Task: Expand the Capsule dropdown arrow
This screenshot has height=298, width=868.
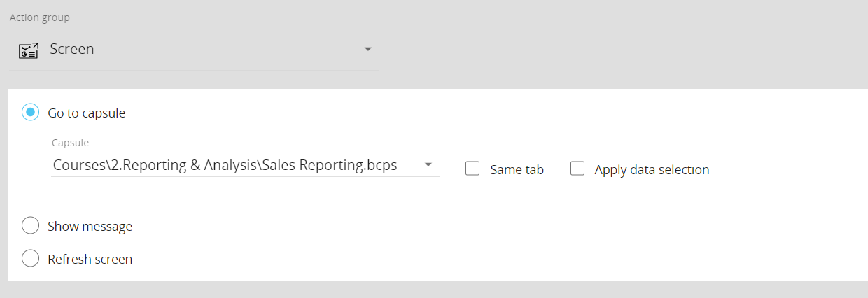Action: pos(428,166)
